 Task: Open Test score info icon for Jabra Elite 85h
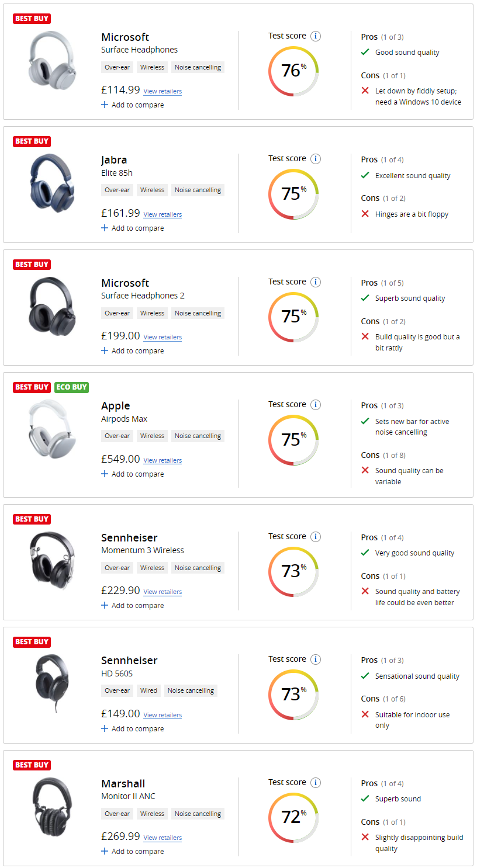point(316,159)
